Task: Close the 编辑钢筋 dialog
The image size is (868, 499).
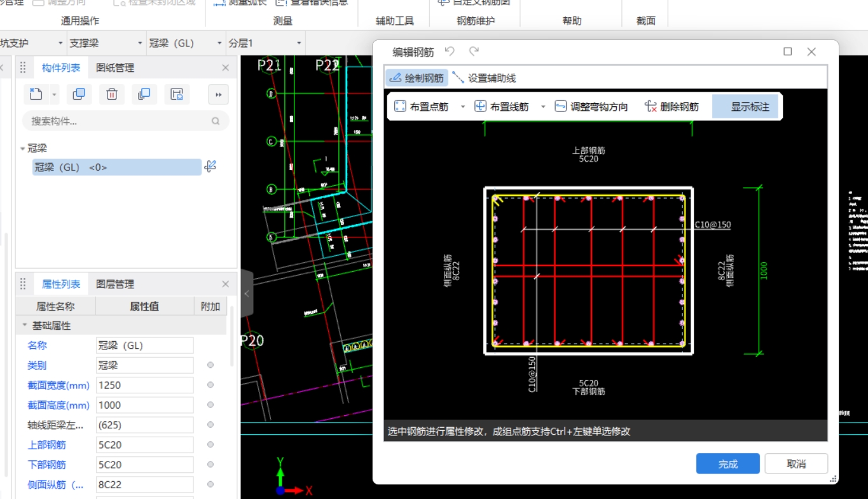Action: [x=811, y=52]
